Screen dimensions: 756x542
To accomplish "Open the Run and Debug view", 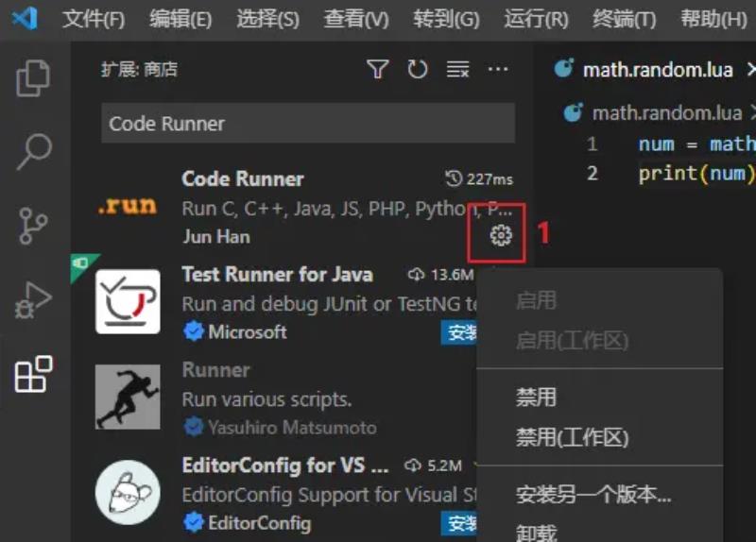I will click(33, 299).
